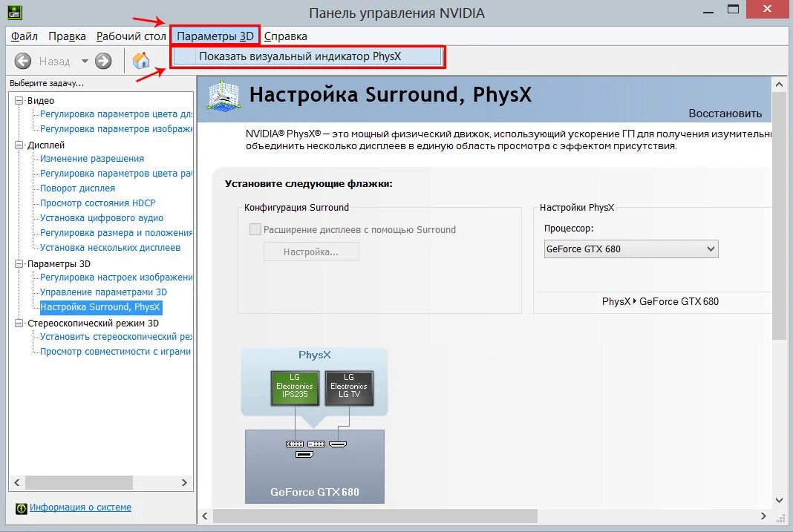Select the LG Electronics IPS235 display
793x532 pixels.
pos(295,388)
